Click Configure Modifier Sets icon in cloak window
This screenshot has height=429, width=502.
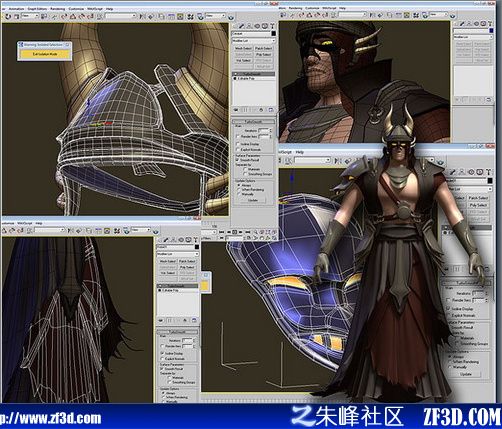click(194, 320)
